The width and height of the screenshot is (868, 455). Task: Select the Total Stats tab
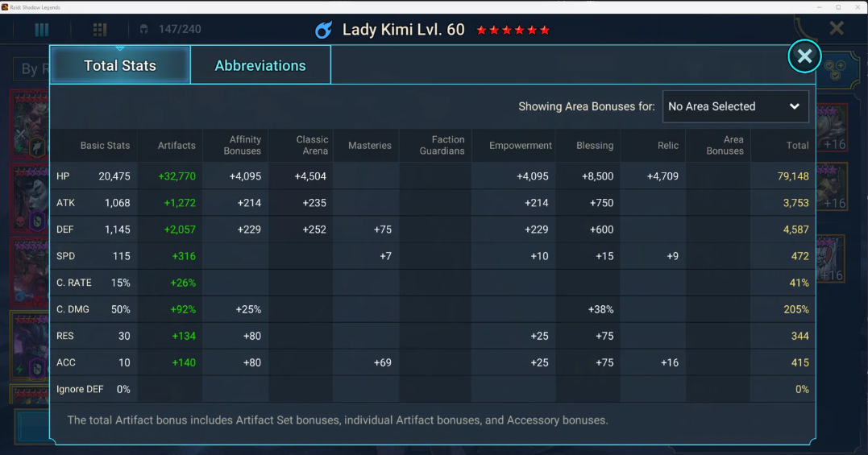[120, 65]
